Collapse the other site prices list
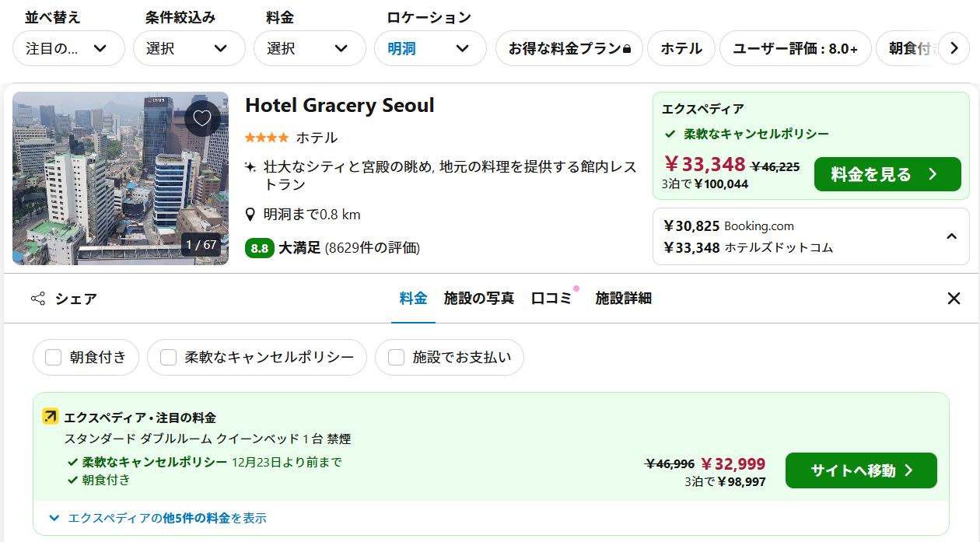Image resolution: width=980 pixels, height=542 pixels. click(x=951, y=236)
